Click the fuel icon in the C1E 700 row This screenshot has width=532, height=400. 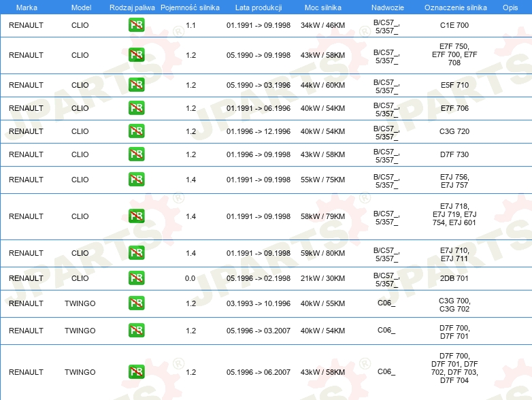pyautogui.click(x=136, y=25)
